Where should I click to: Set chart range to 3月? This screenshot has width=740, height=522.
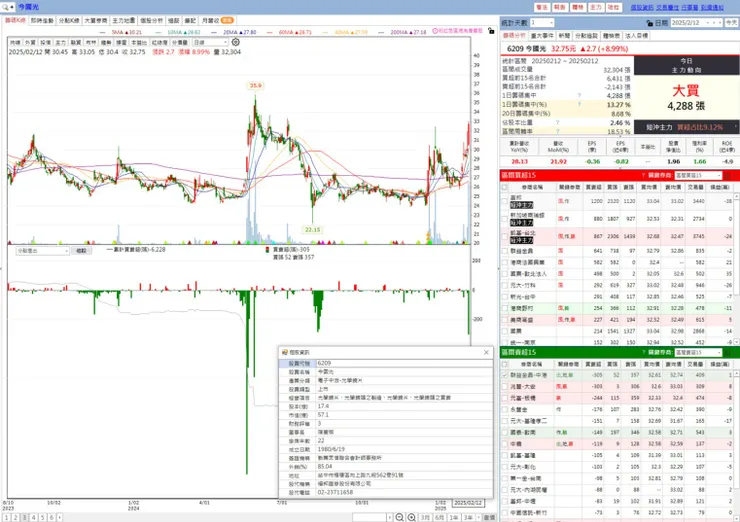(x=425, y=518)
